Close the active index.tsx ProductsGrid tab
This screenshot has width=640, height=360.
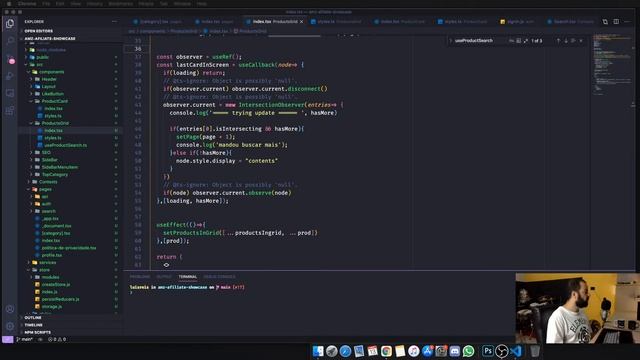pos(302,22)
